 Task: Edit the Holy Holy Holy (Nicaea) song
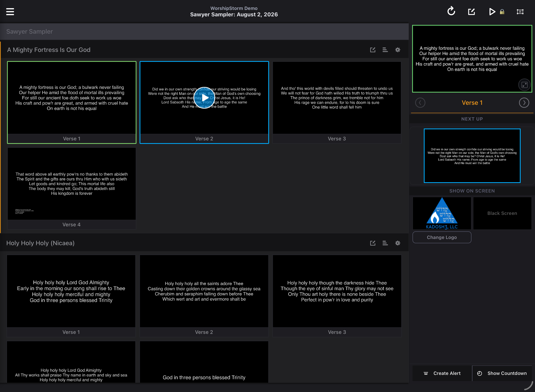pos(373,243)
